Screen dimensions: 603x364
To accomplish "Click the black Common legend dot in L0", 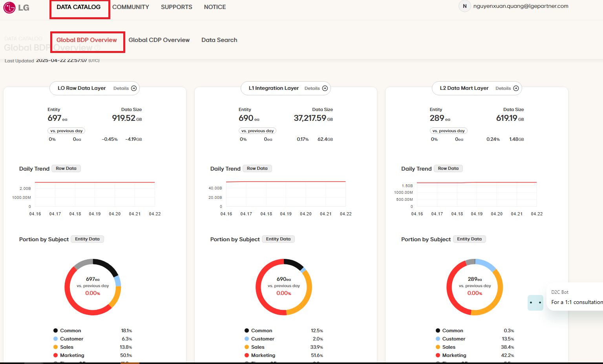I will pos(56,331).
